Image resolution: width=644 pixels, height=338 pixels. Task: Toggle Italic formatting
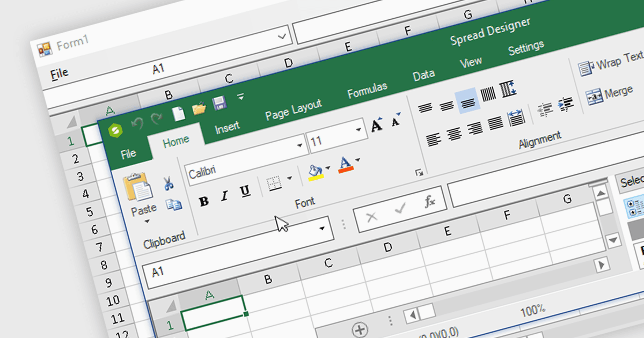click(224, 196)
